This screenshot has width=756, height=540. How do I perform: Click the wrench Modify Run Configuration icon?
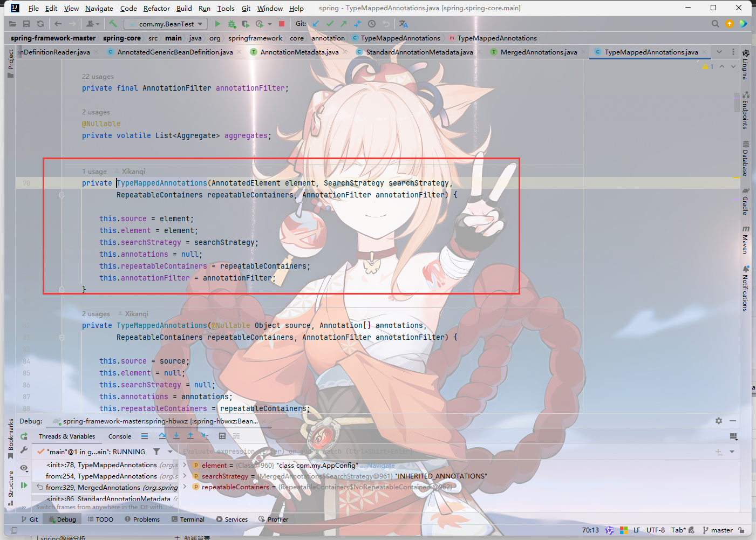click(24, 450)
